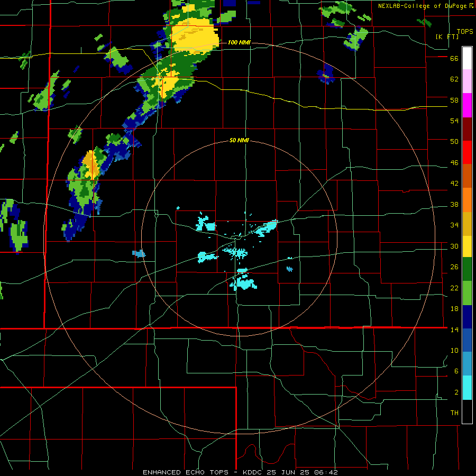
Task: Click the 54 legend value
Action: tap(454, 121)
